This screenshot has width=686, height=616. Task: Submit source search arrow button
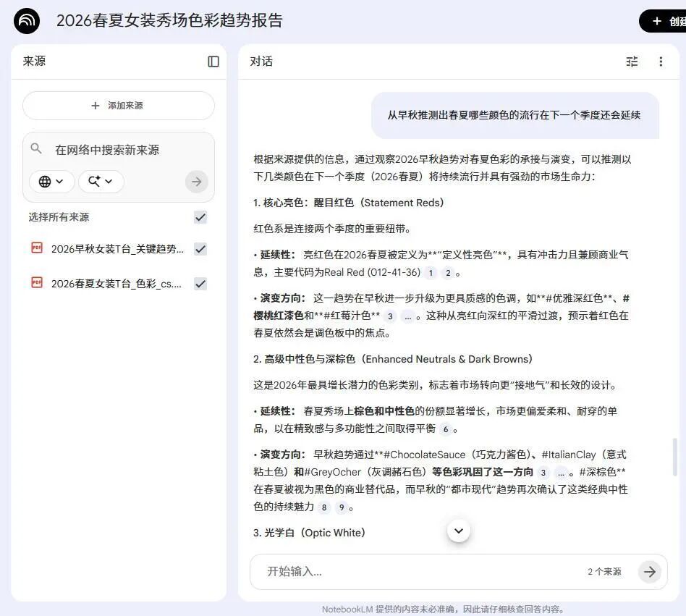(196, 181)
